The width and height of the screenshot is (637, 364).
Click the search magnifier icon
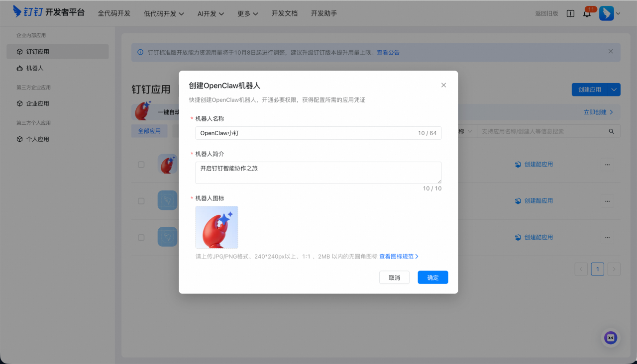[612, 131]
